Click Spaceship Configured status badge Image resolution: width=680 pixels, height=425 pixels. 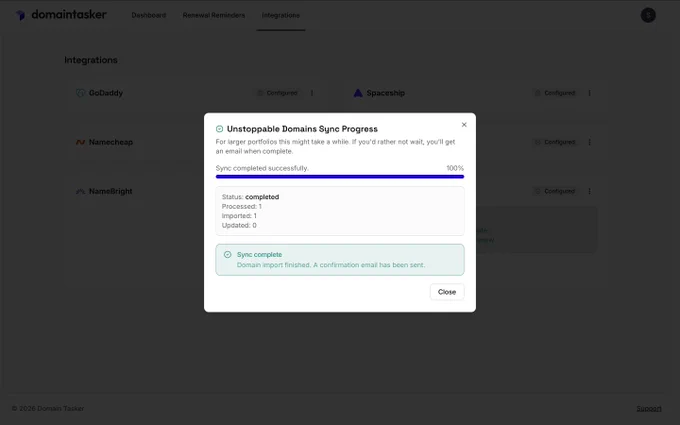point(556,93)
